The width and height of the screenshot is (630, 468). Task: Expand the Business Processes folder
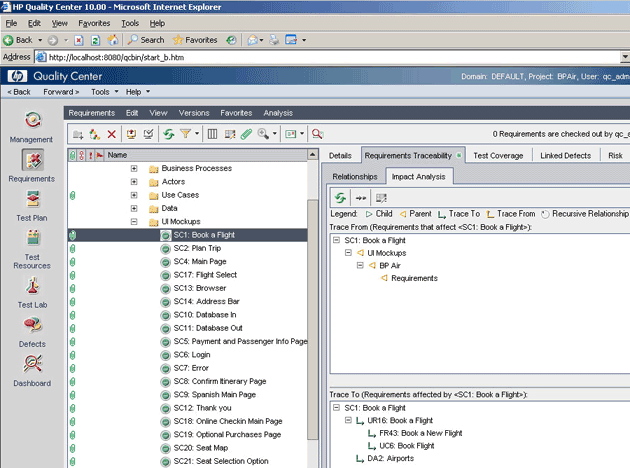click(x=134, y=168)
